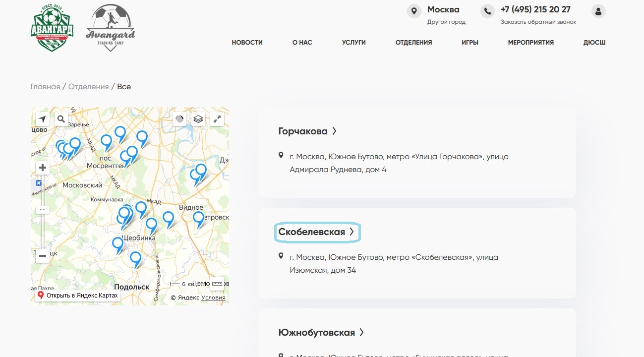Open map in Яндекс.Картах

(78, 296)
